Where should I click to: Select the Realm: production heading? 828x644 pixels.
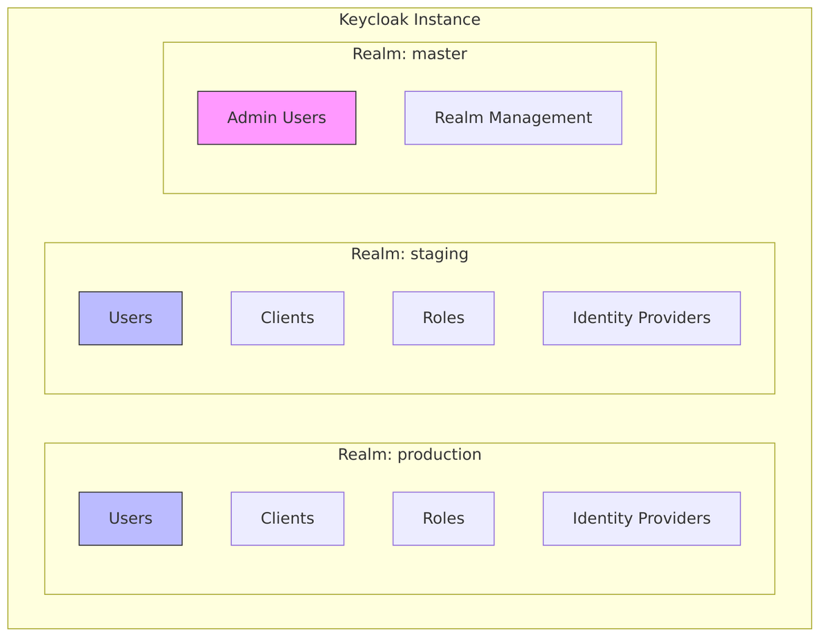(409, 455)
